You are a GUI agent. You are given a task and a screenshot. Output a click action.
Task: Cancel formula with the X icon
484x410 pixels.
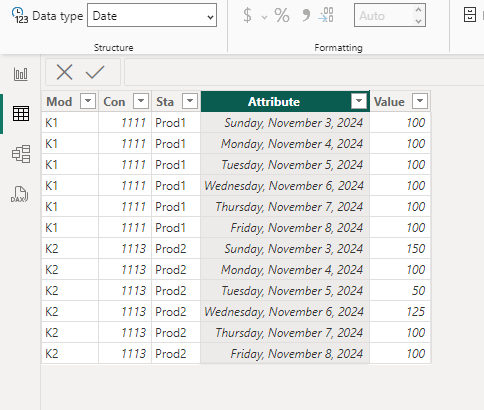coord(64,72)
